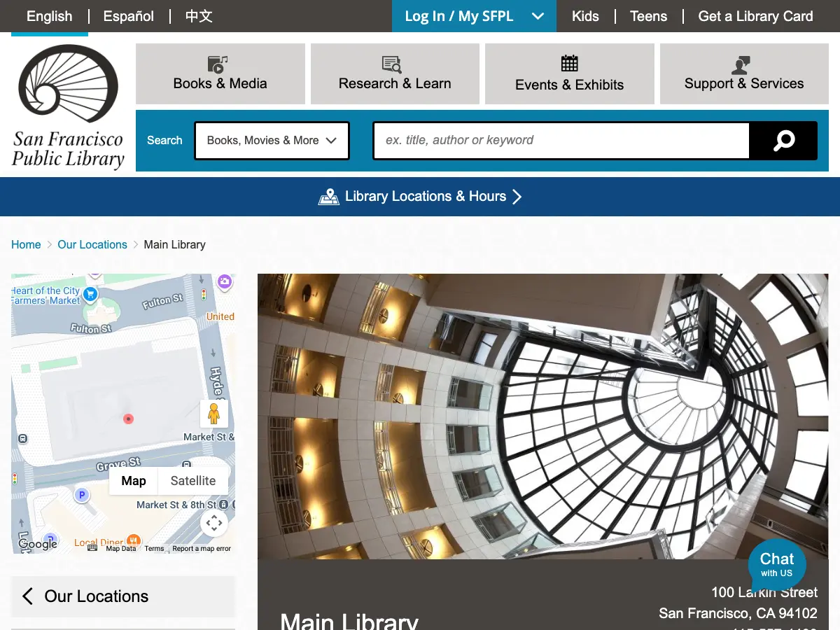Select the Satellite view on map
Image resolution: width=840 pixels, height=630 pixels.
point(193,481)
